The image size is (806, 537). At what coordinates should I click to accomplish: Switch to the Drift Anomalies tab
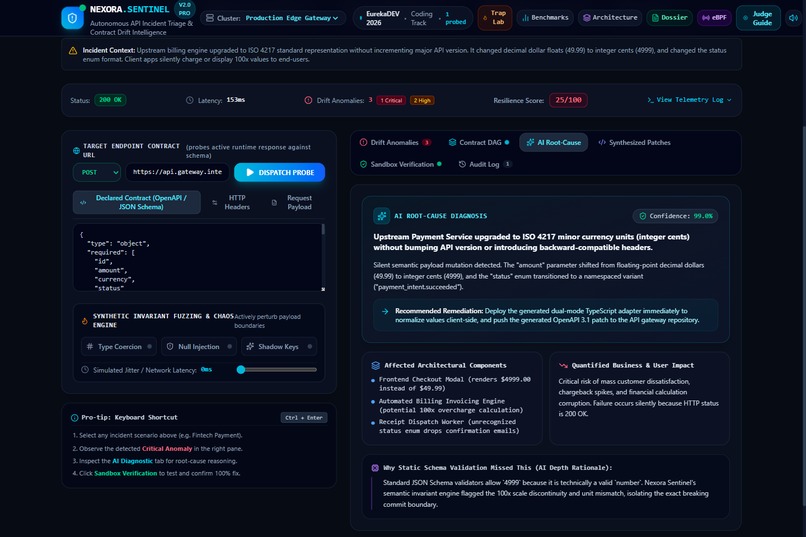(x=395, y=142)
